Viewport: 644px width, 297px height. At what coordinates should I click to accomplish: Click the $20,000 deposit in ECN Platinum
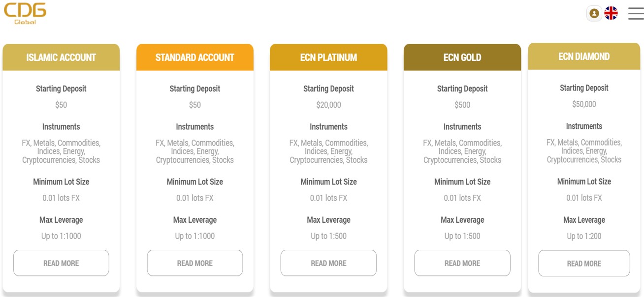328,105
